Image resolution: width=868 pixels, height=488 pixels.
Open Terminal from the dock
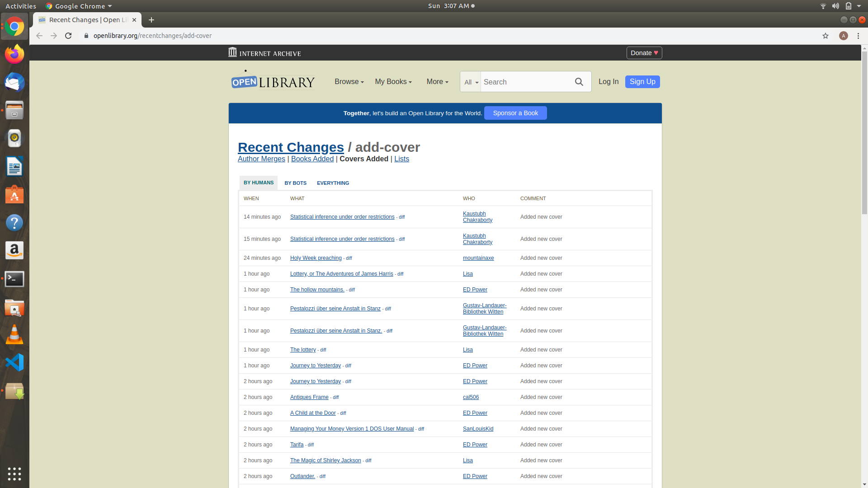pyautogui.click(x=14, y=279)
